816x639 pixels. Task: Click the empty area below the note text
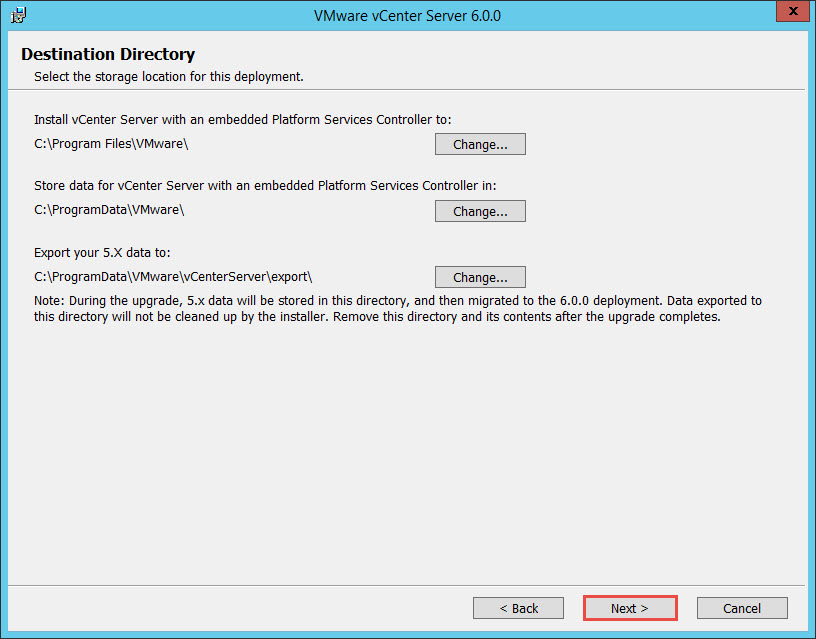click(x=400, y=450)
